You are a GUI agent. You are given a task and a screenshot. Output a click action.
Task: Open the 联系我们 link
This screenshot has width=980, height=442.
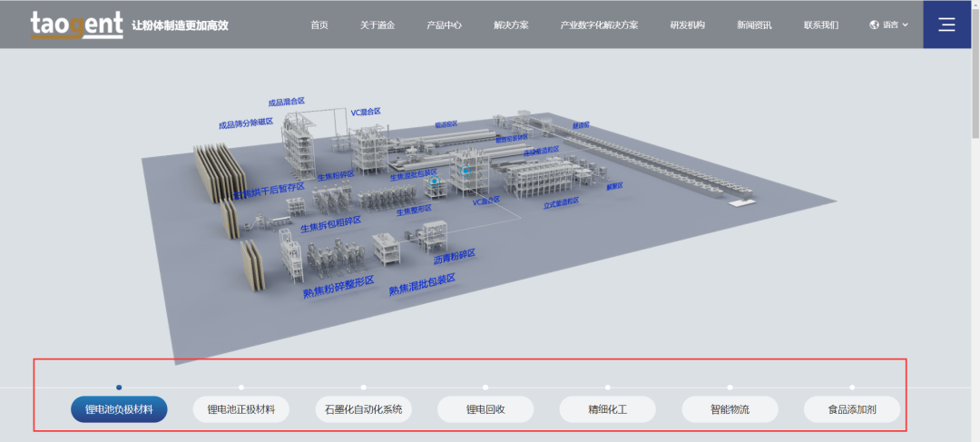click(820, 25)
